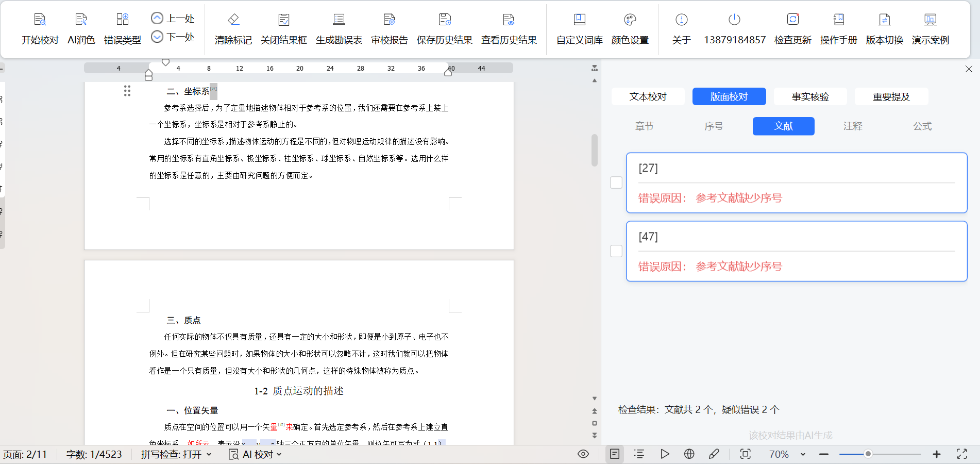980x464 pixels.
Task: Open the 注释 annotations tab
Action: pyautogui.click(x=853, y=126)
